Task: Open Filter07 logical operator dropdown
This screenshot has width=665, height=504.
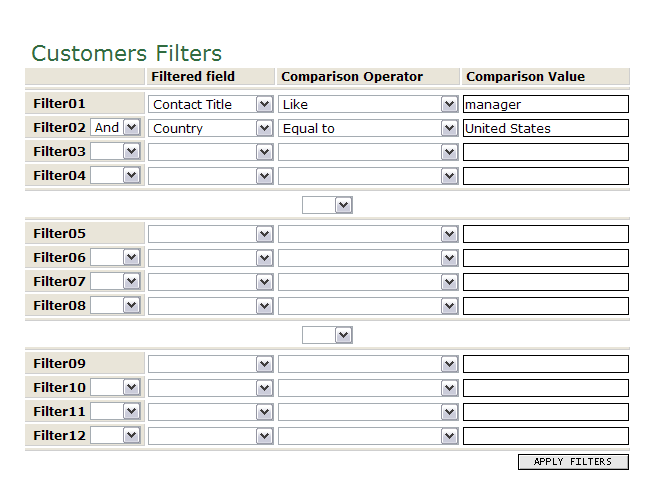Action: click(x=115, y=282)
